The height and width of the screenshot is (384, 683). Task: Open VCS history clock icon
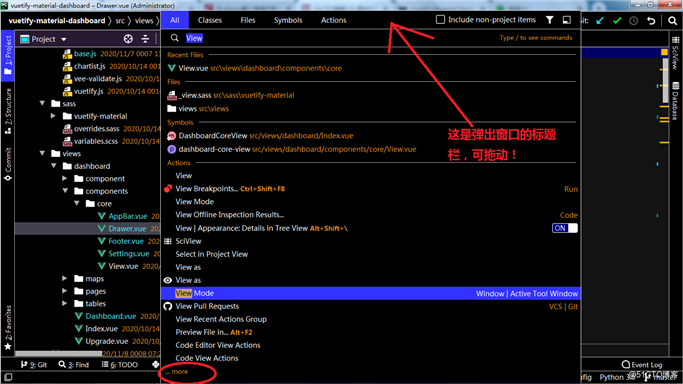[634, 20]
